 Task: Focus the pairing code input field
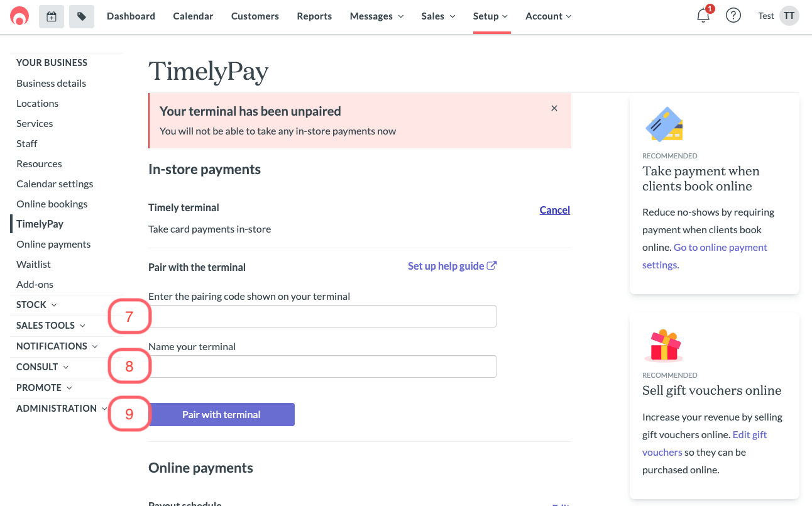point(322,316)
